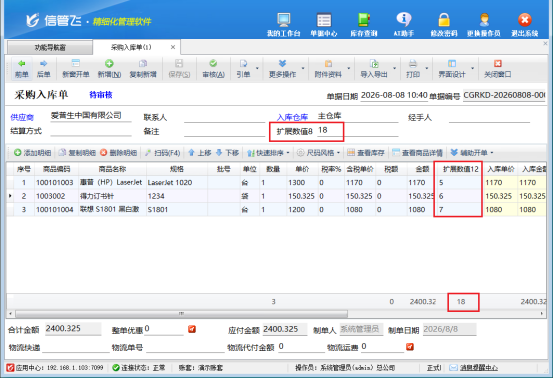This screenshot has width=553, height=379.
Task: Click 查看库存 toolbar item
Action: pos(366,153)
